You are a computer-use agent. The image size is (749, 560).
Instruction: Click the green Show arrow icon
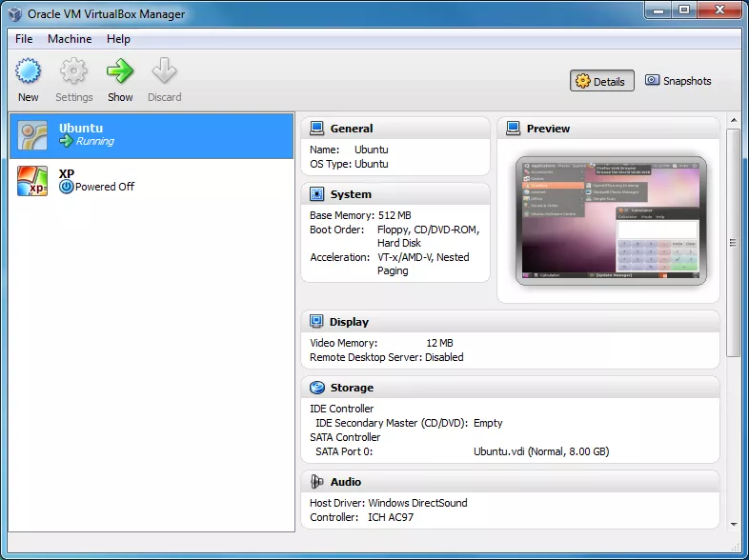(x=120, y=71)
